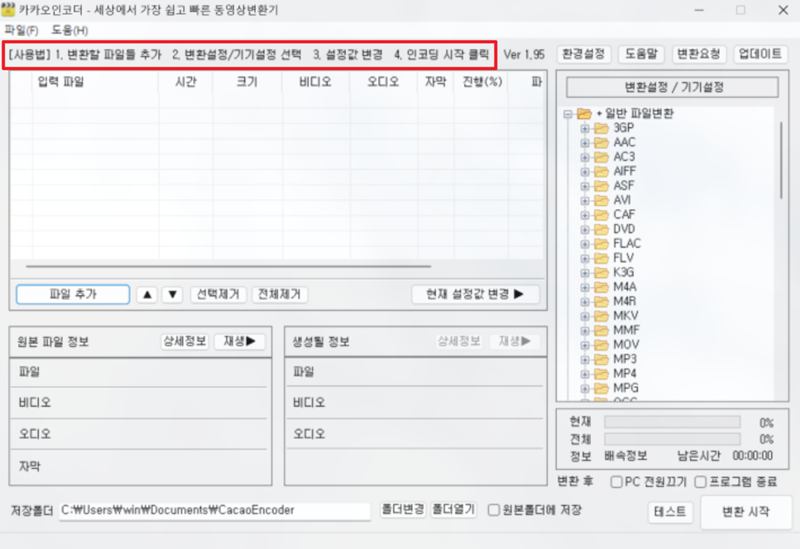Select the MP3 folder icon
The width and height of the screenshot is (800, 549).
point(602,359)
